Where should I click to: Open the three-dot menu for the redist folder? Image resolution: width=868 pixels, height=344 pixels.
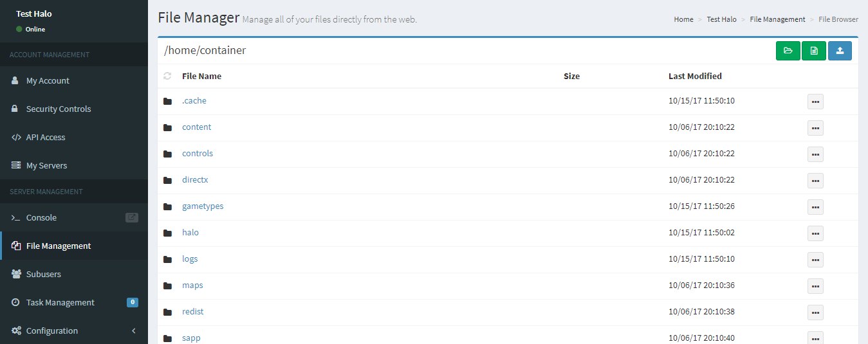[x=815, y=312]
